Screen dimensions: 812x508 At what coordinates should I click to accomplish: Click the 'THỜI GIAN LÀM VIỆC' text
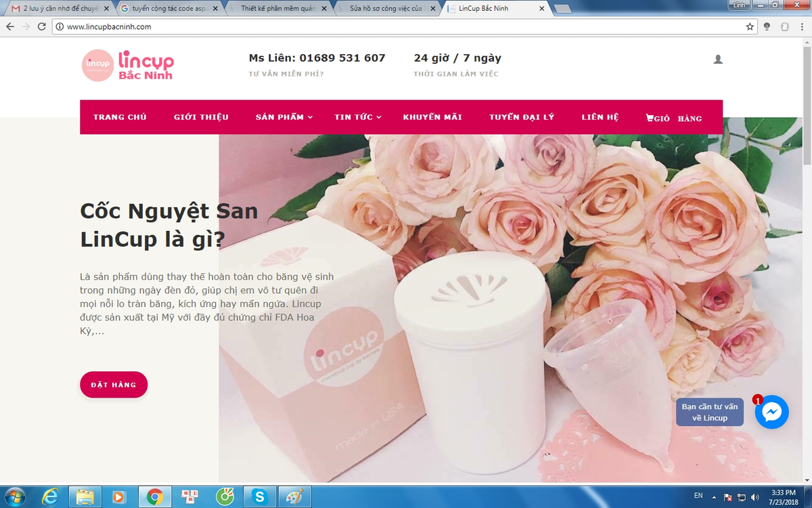pyautogui.click(x=456, y=74)
